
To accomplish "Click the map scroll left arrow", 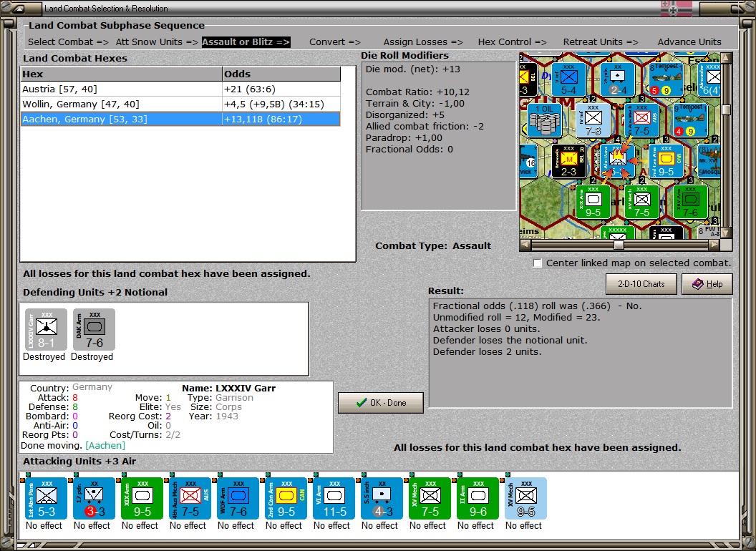I will [x=525, y=245].
